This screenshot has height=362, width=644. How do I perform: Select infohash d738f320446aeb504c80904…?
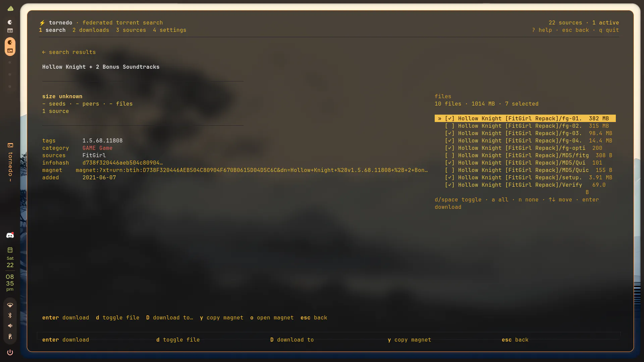pos(123,163)
